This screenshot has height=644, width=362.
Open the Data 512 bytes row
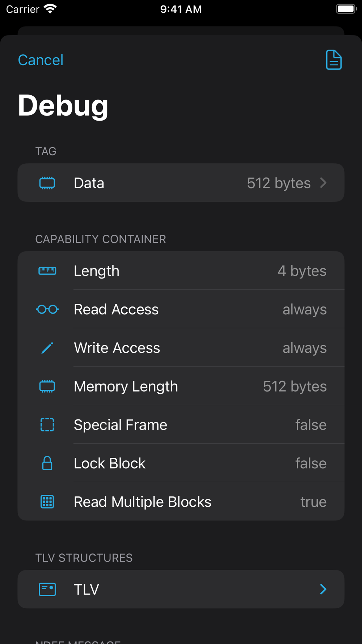[181, 183]
